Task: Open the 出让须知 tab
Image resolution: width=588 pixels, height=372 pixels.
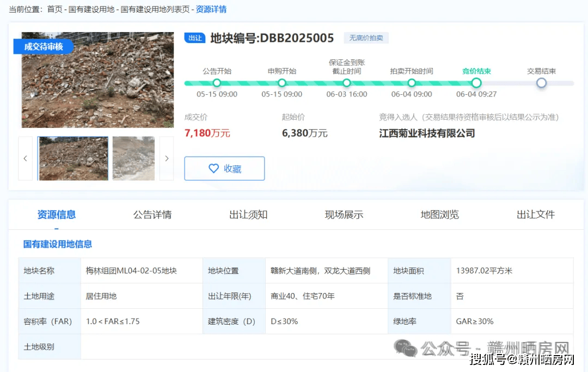Action: [x=248, y=215]
